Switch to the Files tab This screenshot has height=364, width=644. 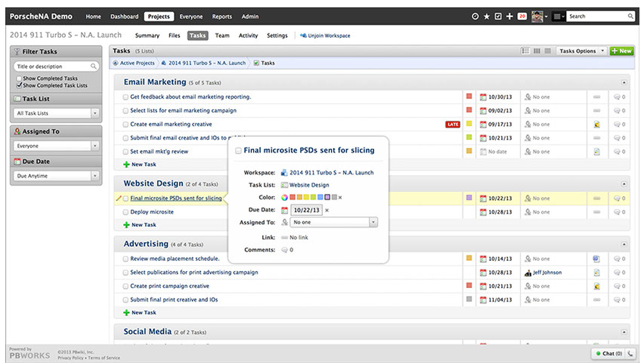point(174,35)
